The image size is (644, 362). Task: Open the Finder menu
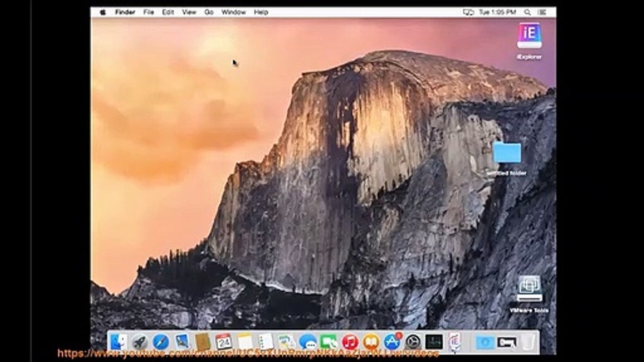(125, 12)
